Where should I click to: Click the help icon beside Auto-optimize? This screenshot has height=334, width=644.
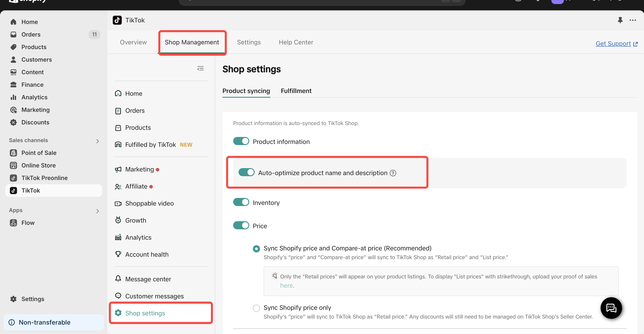pos(393,173)
